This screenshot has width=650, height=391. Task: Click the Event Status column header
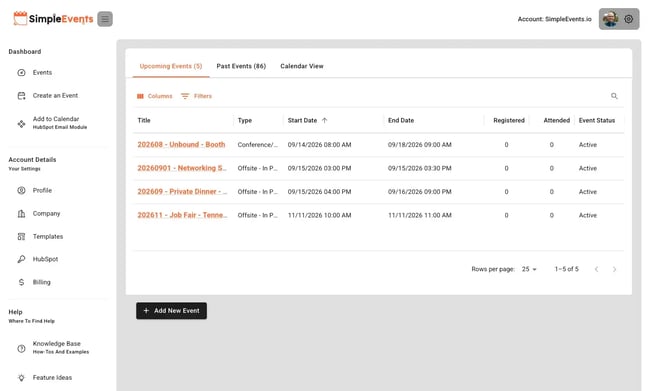pyautogui.click(x=597, y=120)
